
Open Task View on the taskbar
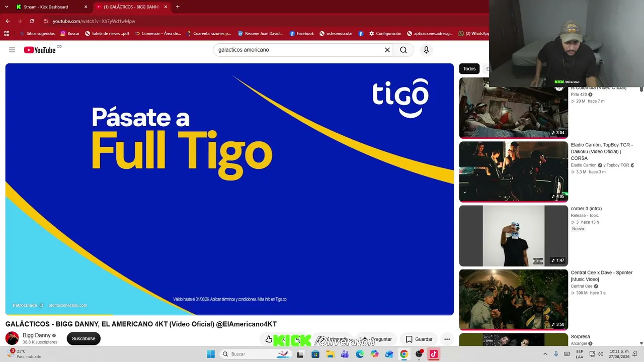pyautogui.click(x=300, y=354)
